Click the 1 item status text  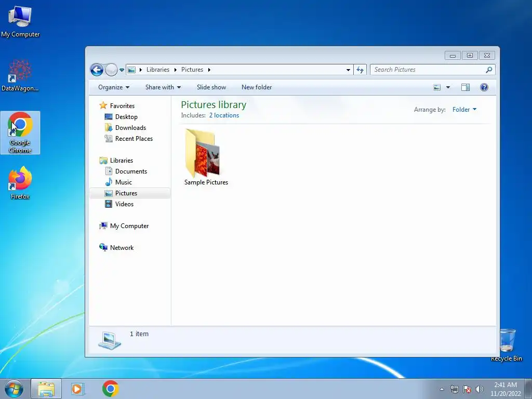[139, 334]
